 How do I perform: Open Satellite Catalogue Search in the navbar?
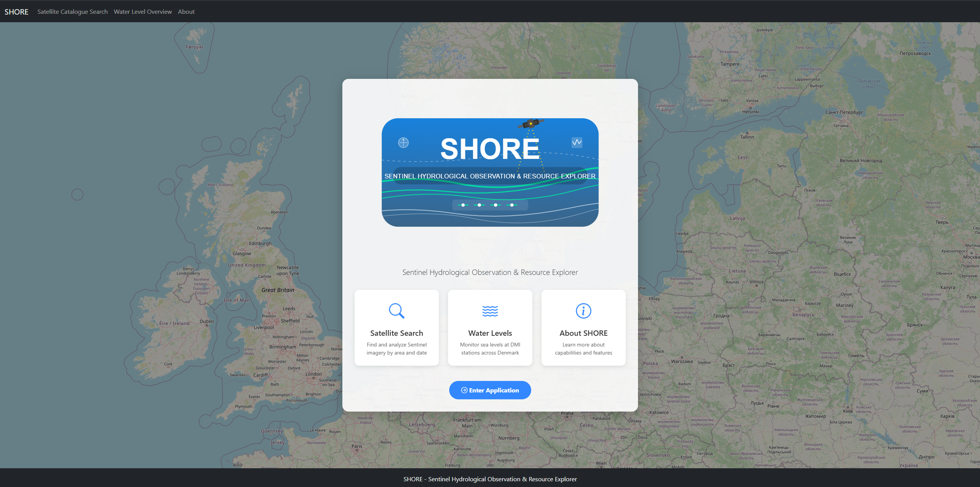pyautogui.click(x=72, y=11)
